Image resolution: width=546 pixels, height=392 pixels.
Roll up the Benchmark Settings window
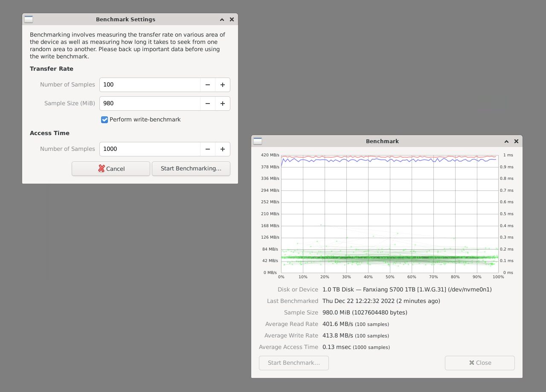[x=222, y=19]
